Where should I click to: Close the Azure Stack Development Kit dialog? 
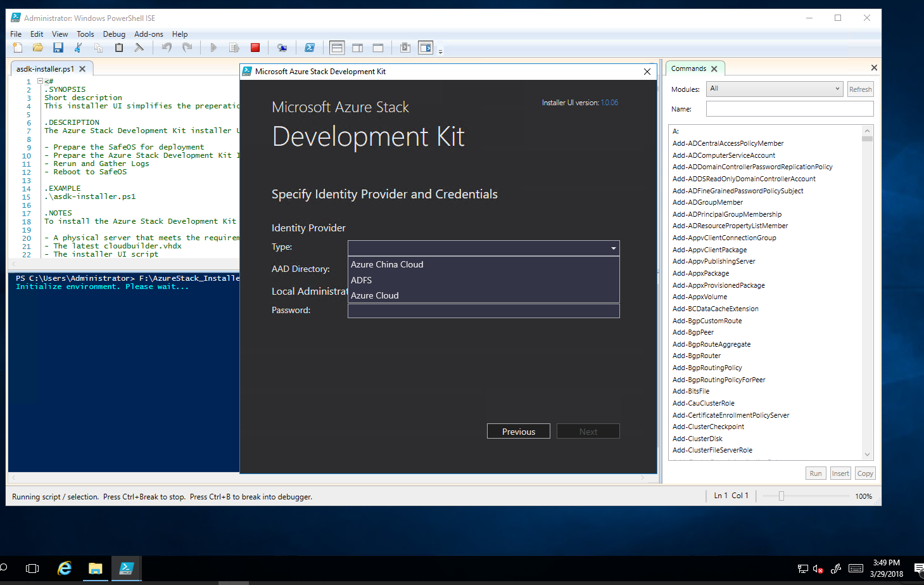coord(647,72)
